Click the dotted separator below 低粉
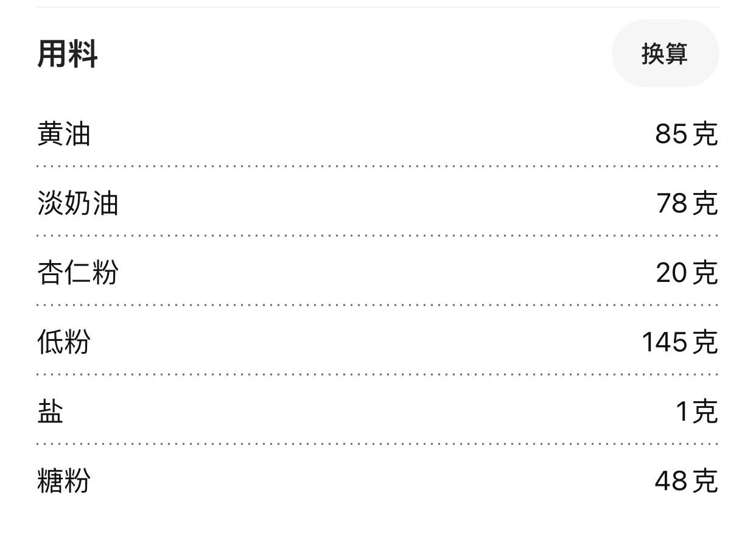This screenshot has height=534, width=756. [378, 374]
